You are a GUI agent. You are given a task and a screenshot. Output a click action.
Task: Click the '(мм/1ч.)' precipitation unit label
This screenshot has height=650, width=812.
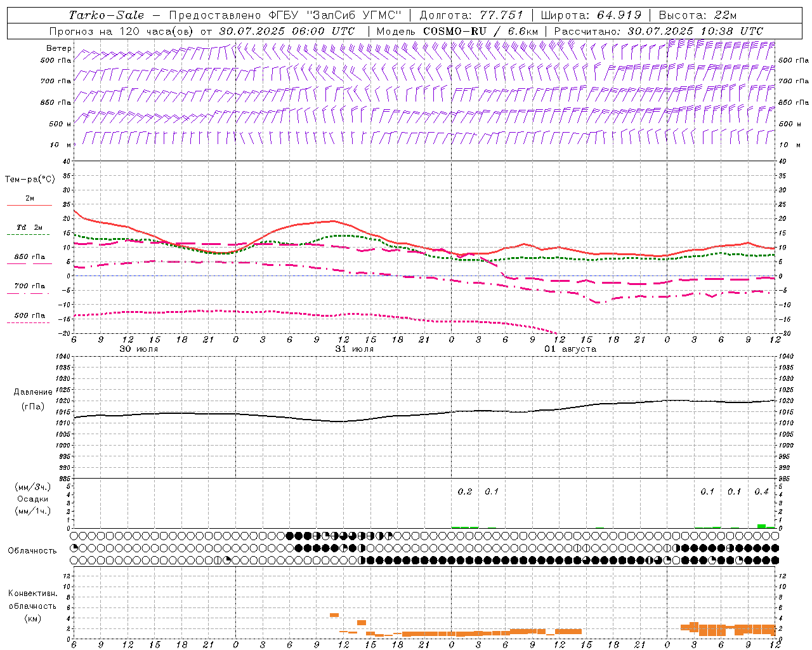click(x=33, y=511)
